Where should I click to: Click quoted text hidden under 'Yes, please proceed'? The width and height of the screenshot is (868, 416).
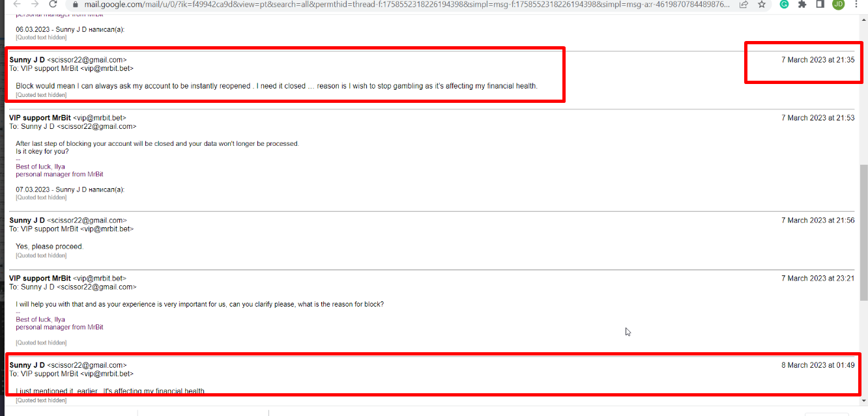coord(41,256)
